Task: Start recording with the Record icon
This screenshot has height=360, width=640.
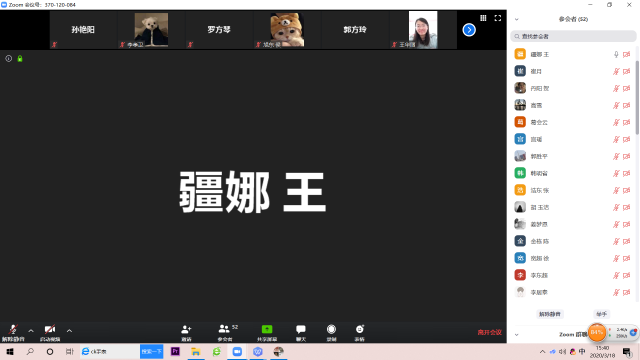Action: (331, 332)
